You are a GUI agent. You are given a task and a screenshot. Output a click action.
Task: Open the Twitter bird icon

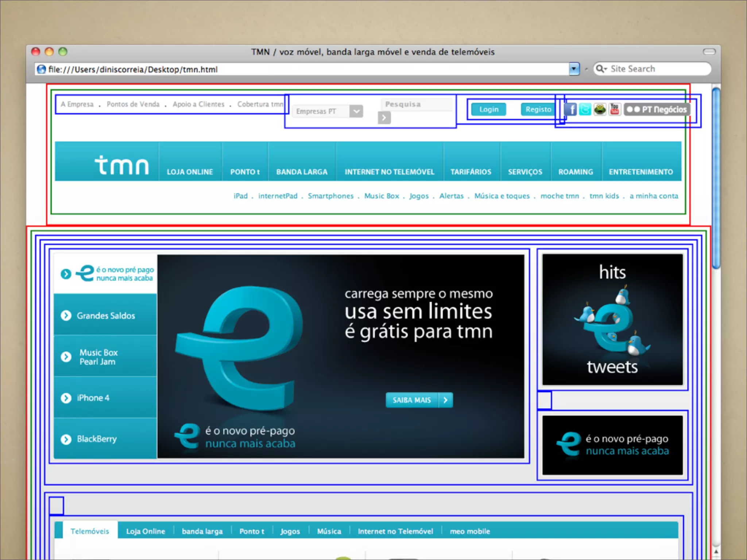point(585,109)
